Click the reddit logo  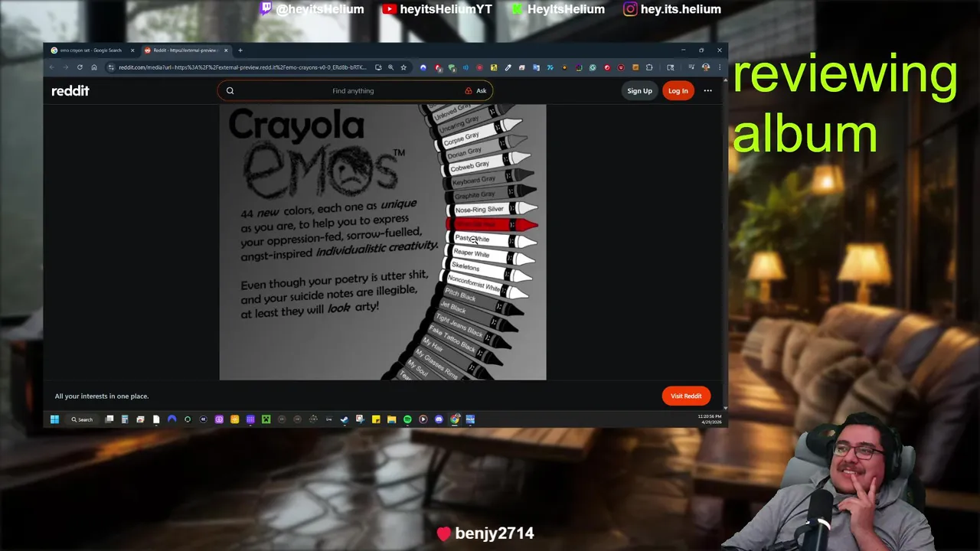70,90
